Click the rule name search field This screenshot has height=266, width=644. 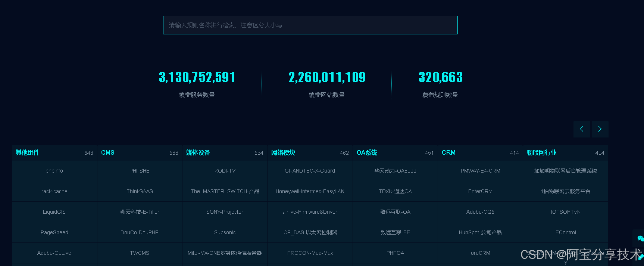point(310,25)
